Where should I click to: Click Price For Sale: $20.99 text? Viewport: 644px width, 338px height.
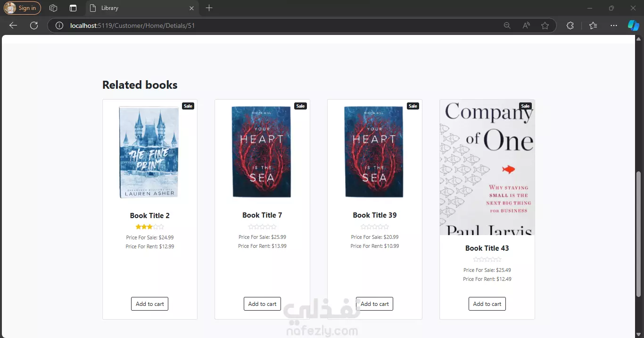(375, 237)
